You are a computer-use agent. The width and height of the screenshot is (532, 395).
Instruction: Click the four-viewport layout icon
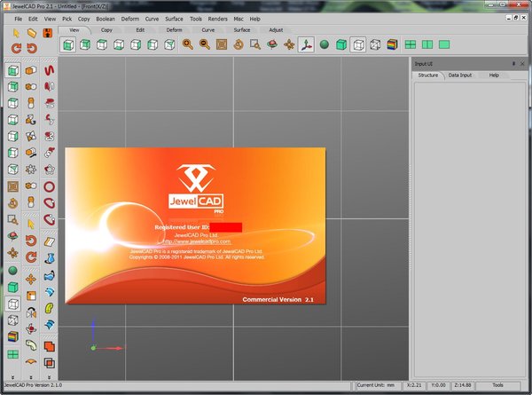pos(411,44)
